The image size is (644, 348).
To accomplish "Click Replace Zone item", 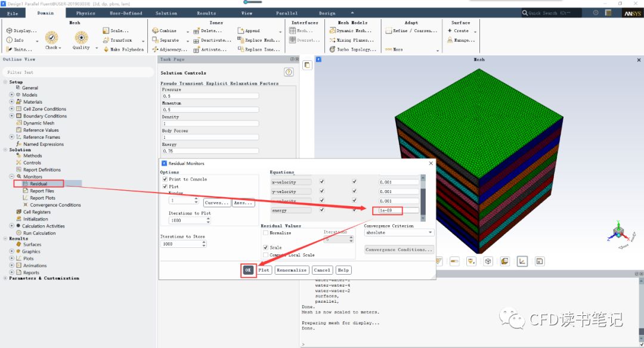I will (x=259, y=49).
